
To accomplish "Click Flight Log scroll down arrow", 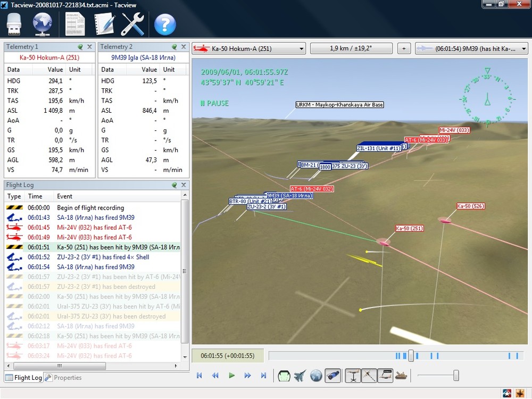I will point(185,357).
